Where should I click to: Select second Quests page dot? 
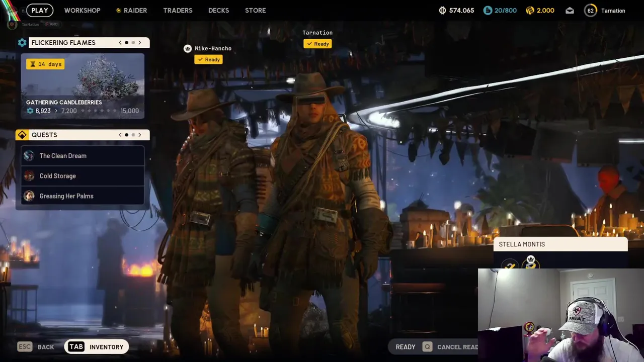(133, 135)
